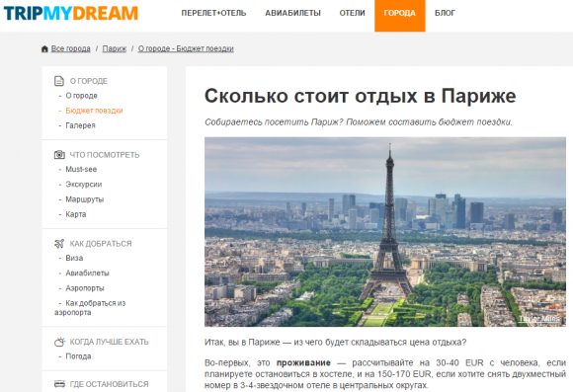573x392 pixels.
Task: Click the TripMyDream logo
Action: 71,13
